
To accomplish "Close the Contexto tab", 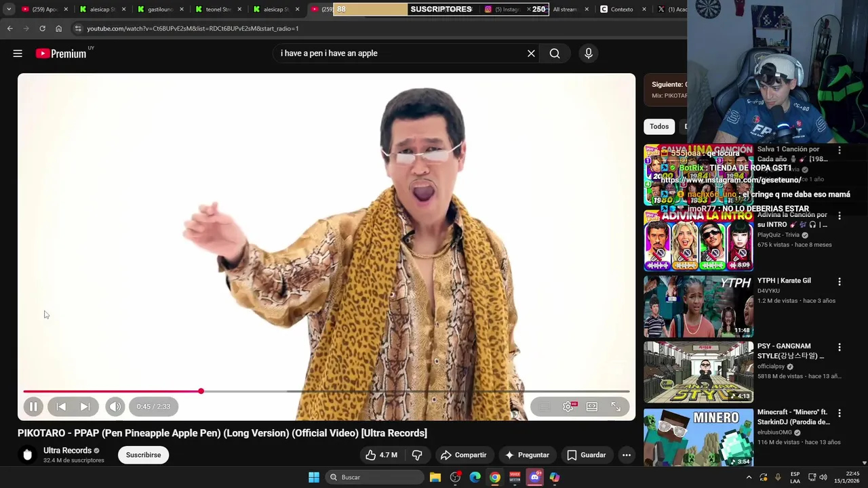I will (x=644, y=9).
